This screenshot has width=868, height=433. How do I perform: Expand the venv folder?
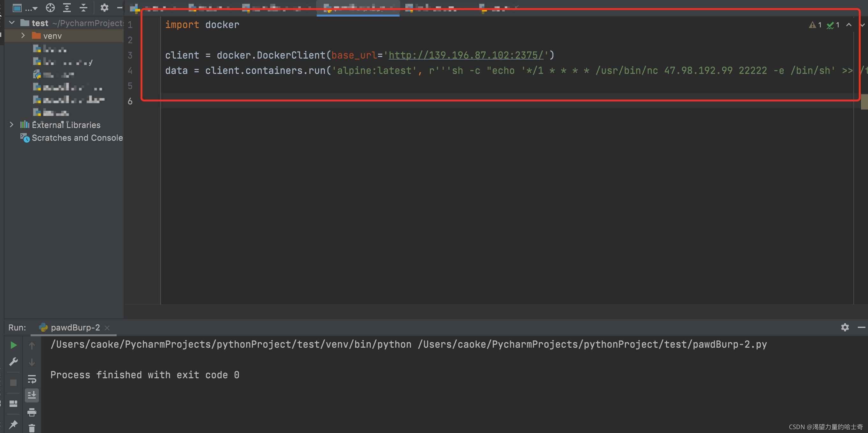23,35
